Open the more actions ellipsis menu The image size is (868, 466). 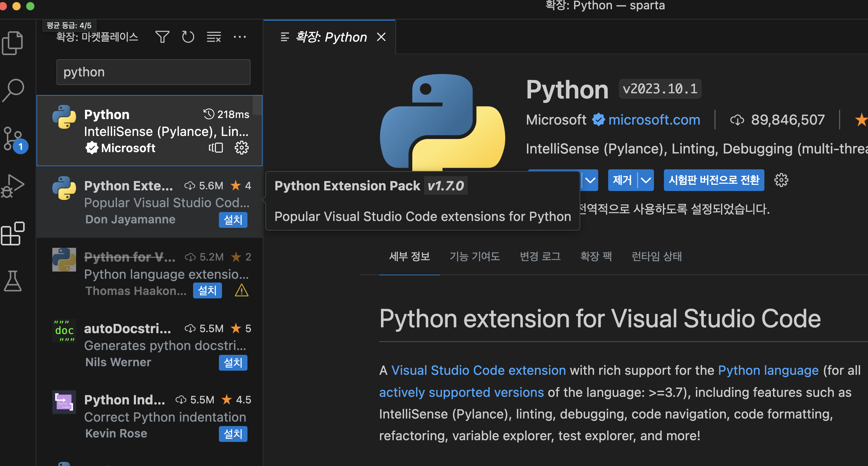[240, 37]
